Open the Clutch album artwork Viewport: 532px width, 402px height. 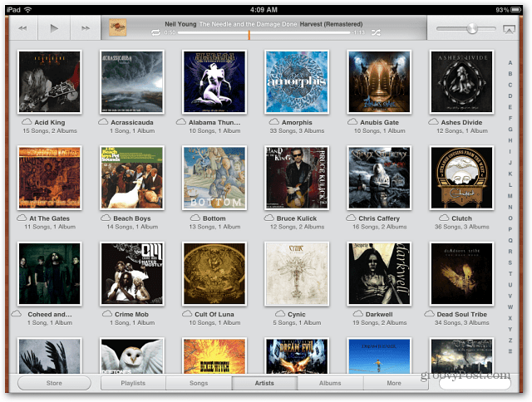461,178
